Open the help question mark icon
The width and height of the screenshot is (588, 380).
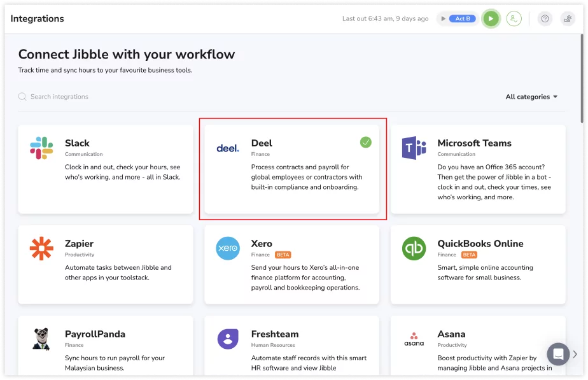pos(545,18)
